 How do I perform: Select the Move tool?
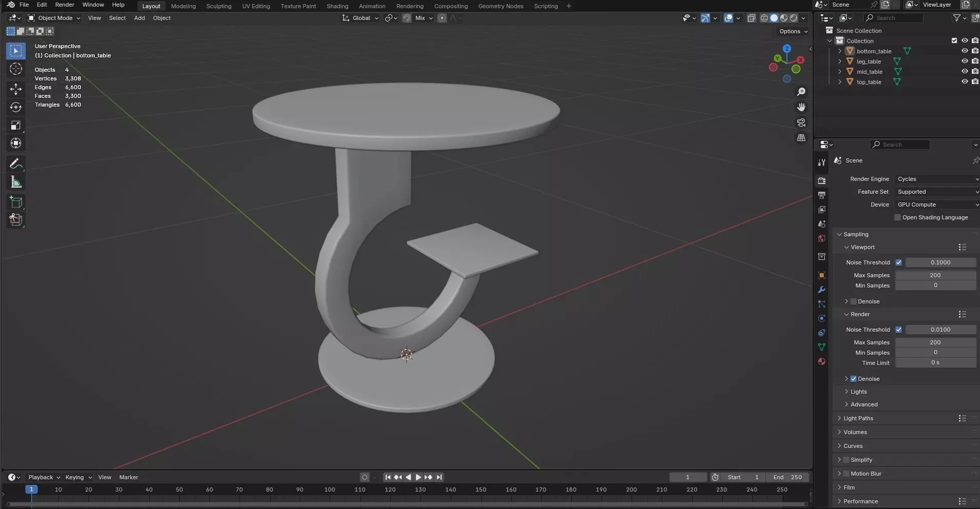[16, 89]
